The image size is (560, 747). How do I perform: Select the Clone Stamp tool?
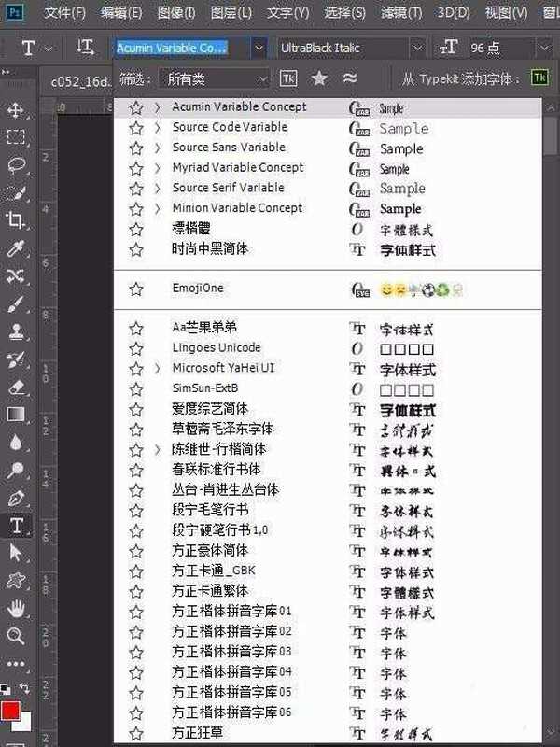point(16,331)
